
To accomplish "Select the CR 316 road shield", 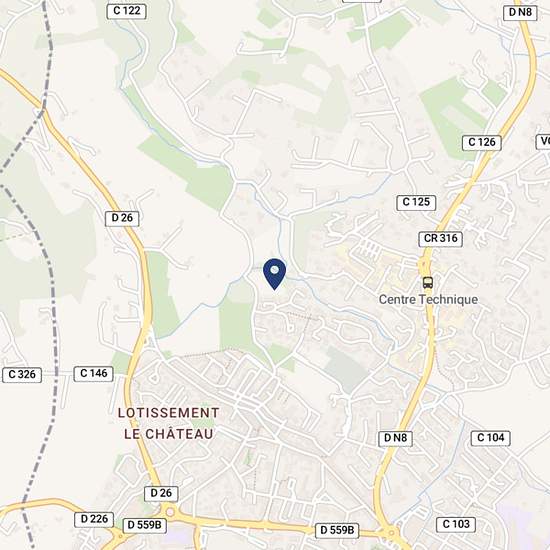I will tap(441, 239).
